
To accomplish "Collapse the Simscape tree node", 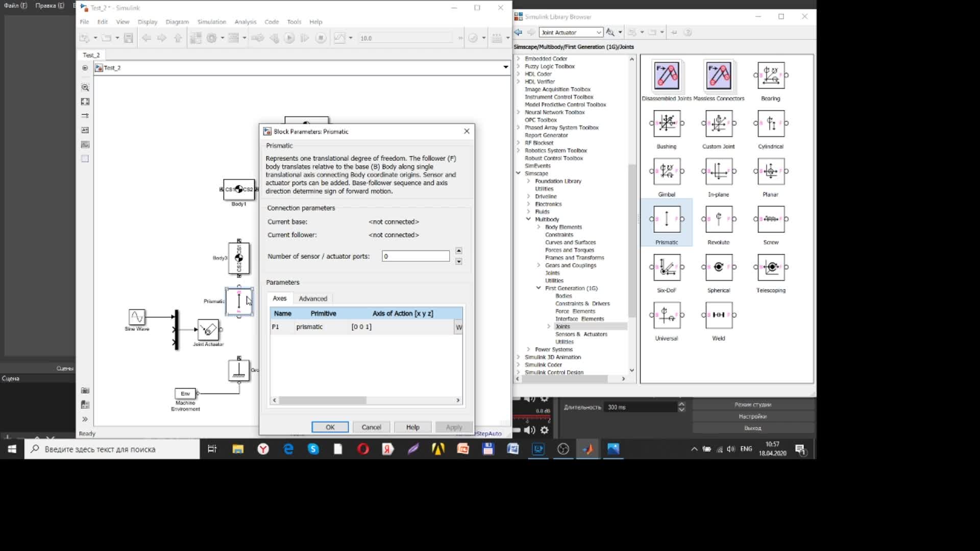I will 519,173.
